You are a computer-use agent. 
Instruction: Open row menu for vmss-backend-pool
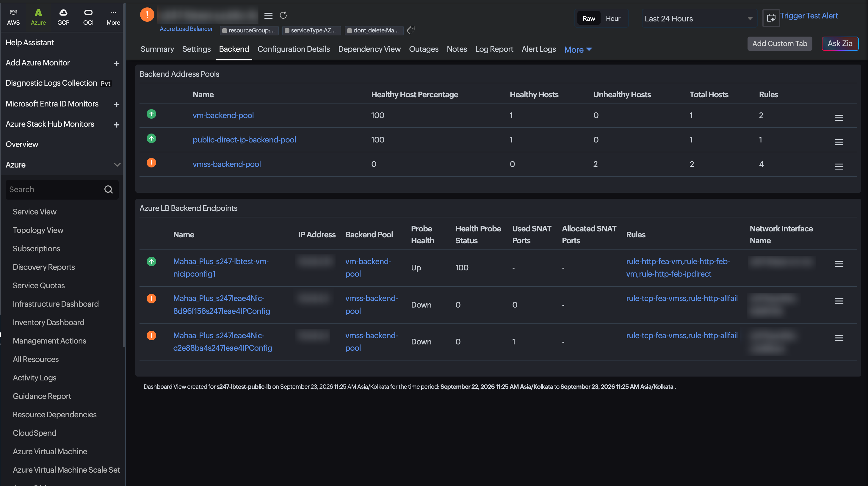point(839,167)
